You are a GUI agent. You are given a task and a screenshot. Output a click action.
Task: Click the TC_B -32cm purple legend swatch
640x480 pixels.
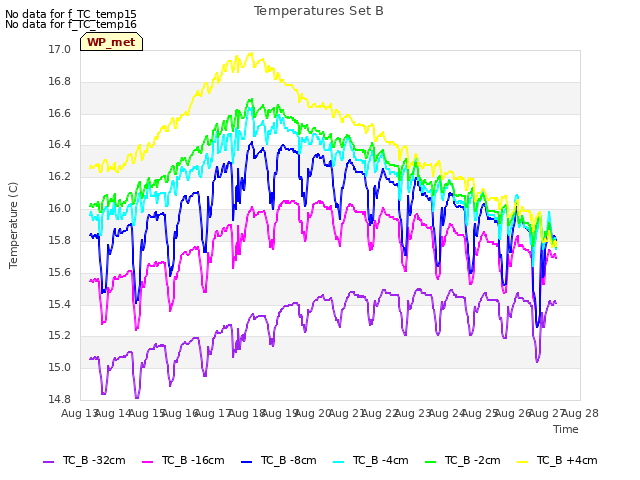tap(49, 462)
